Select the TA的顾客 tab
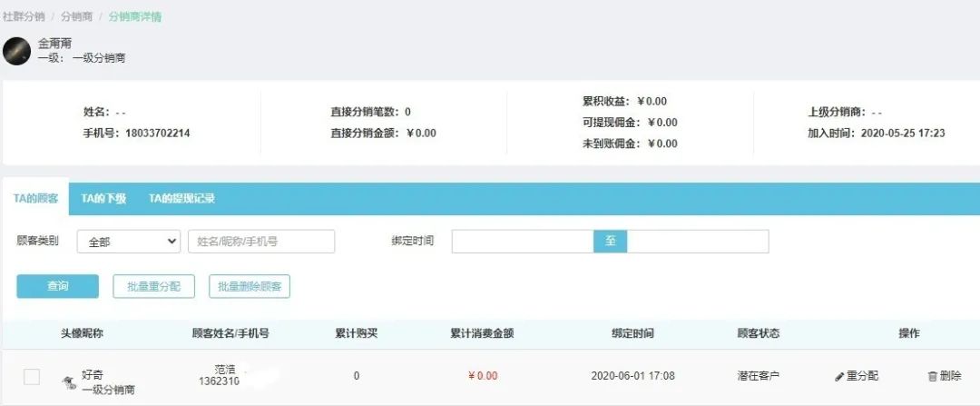The image size is (980, 406). tap(35, 199)
